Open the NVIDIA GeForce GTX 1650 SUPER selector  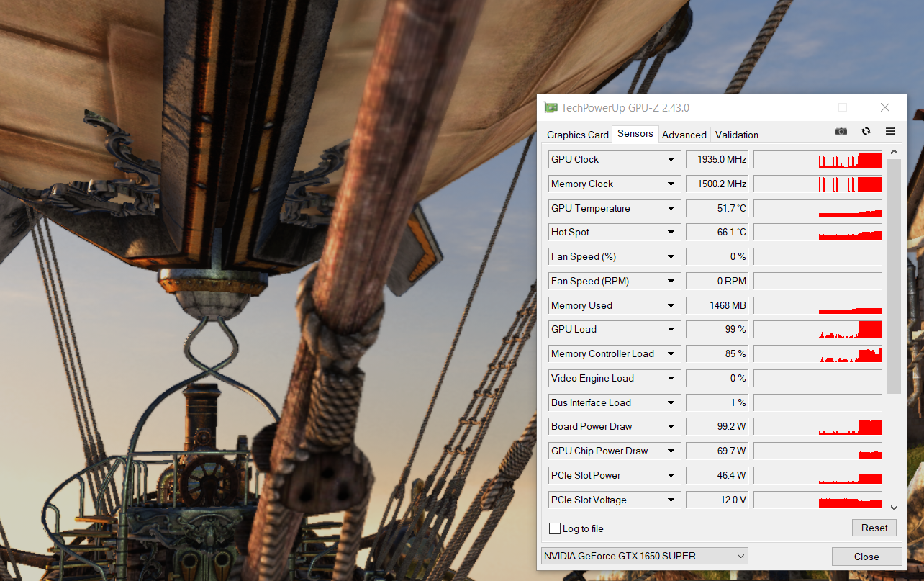(x=644, y=556)
